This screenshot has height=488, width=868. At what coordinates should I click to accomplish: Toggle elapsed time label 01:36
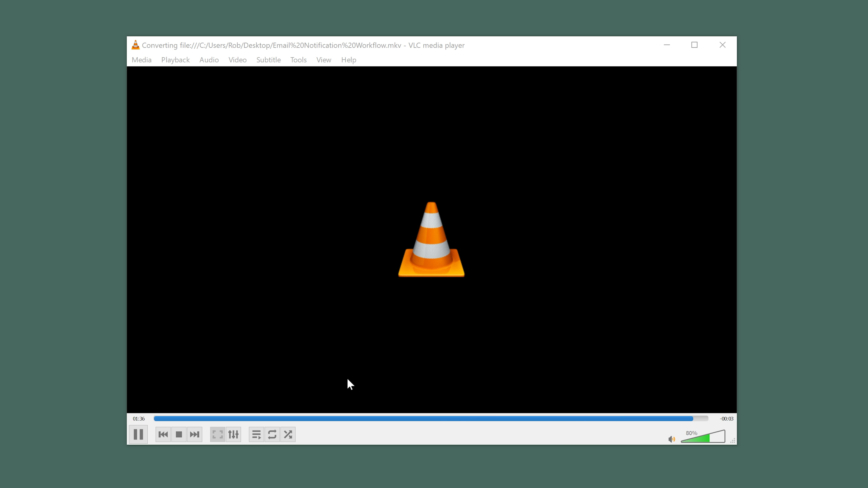click(x=139, y=419)
